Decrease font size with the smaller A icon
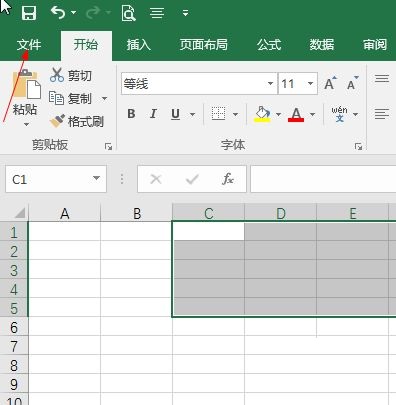Image resolution: width=396 pixels, height=405 pixels. tap(352, 83)
